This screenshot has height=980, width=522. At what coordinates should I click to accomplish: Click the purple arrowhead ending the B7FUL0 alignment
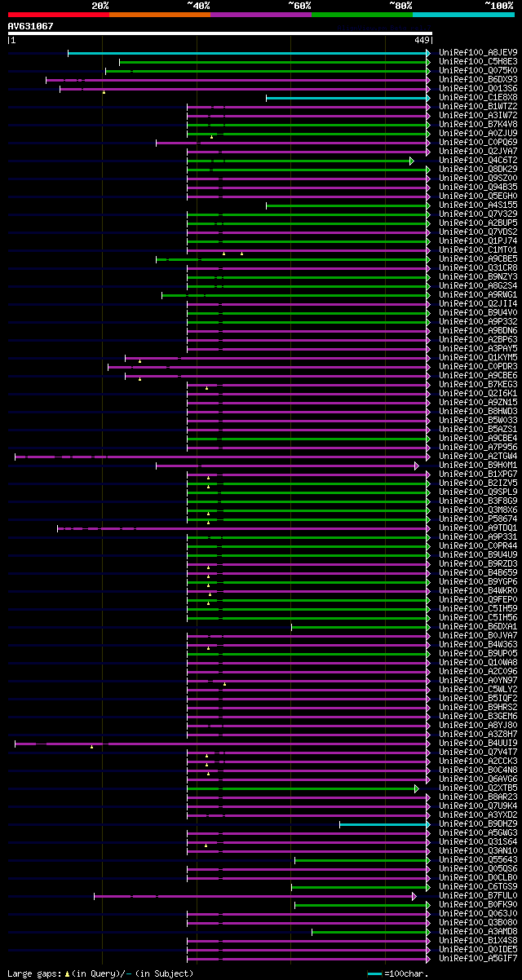point(414,896)
